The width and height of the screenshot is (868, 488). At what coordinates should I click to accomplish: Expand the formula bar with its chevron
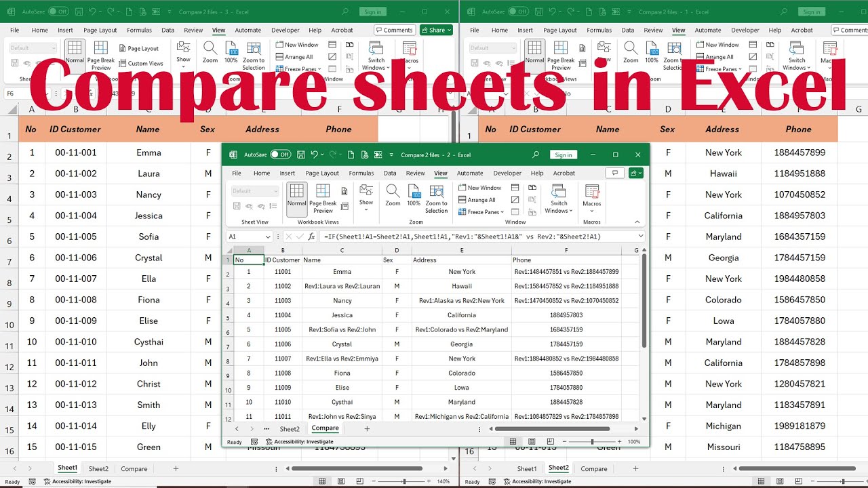coord(640,236)
